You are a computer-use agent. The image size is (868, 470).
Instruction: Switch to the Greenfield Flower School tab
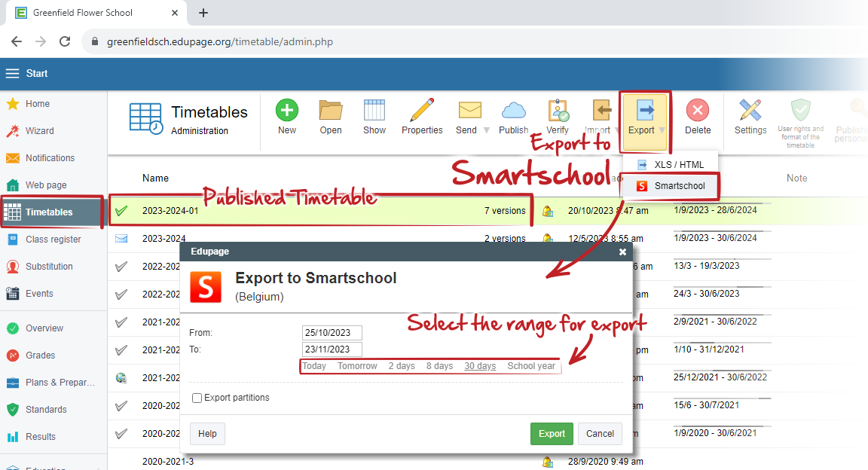tap(96, 13)
